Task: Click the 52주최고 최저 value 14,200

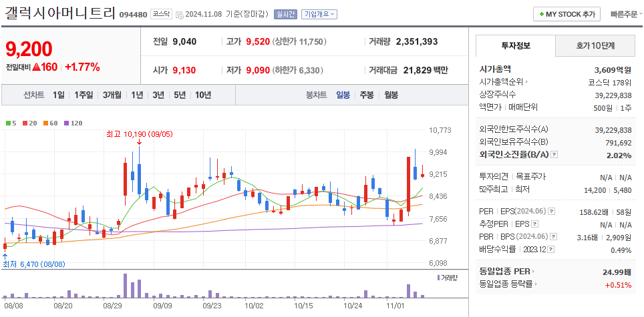Action: pyautogui.click(x=595, y=190)
